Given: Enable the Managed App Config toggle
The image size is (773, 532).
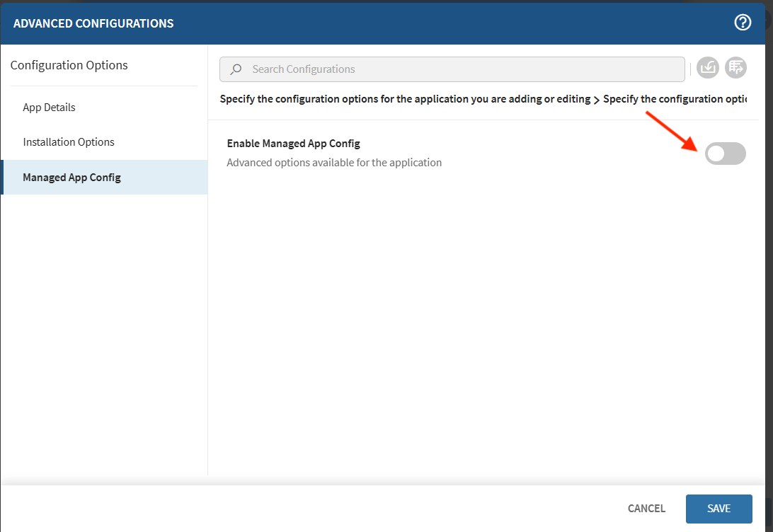Looking at the screenshot, I should 725,154.
